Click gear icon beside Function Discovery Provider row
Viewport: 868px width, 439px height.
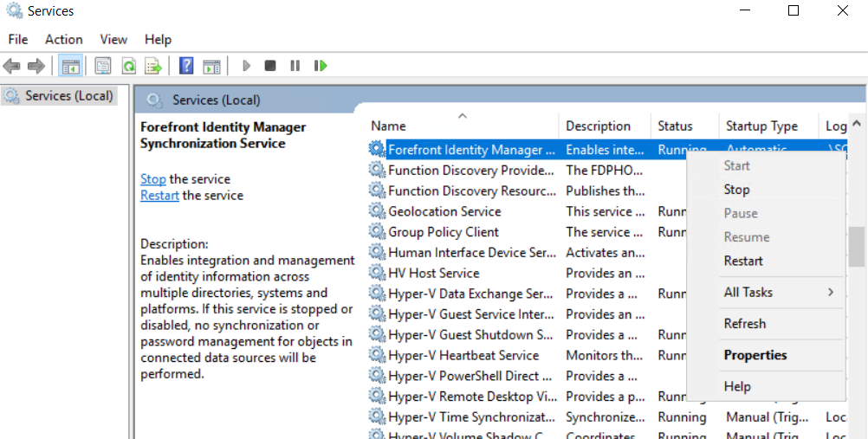(x=377, y=170)
